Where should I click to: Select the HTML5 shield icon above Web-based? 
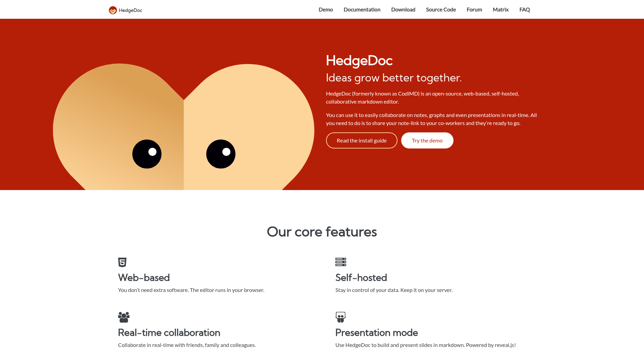tap(122, 262)
